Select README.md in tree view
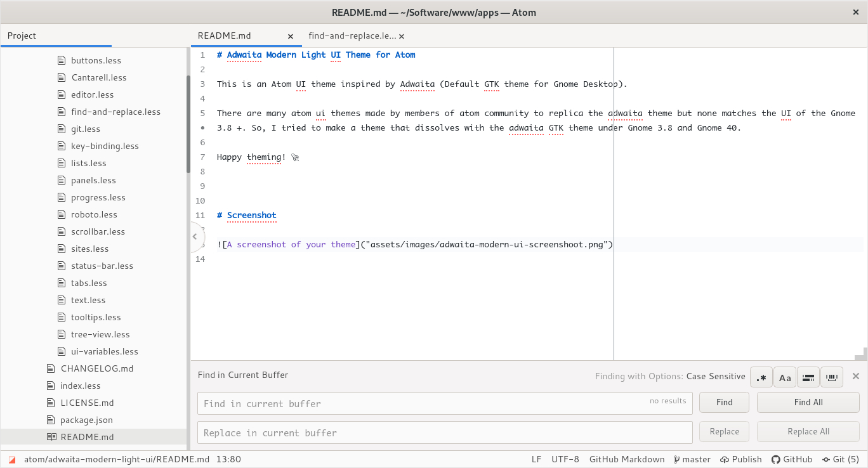The height and width of the screenshot is (468, 868). click(x=93, y=437)
